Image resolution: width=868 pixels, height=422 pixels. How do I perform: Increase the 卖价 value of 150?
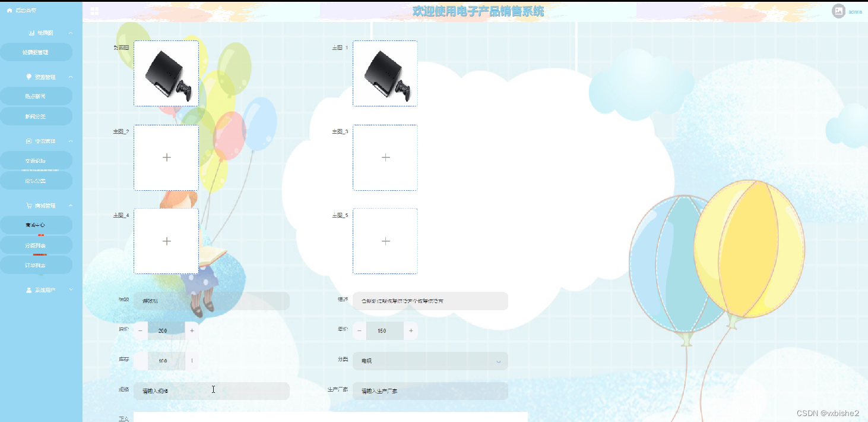click(411, 330)
